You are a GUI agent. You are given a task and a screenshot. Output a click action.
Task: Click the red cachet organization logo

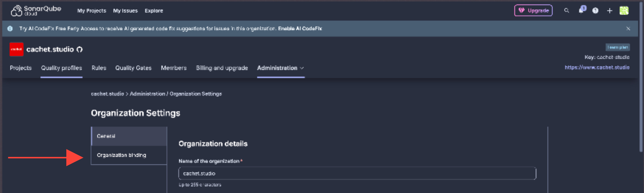[x=17, y=49]
